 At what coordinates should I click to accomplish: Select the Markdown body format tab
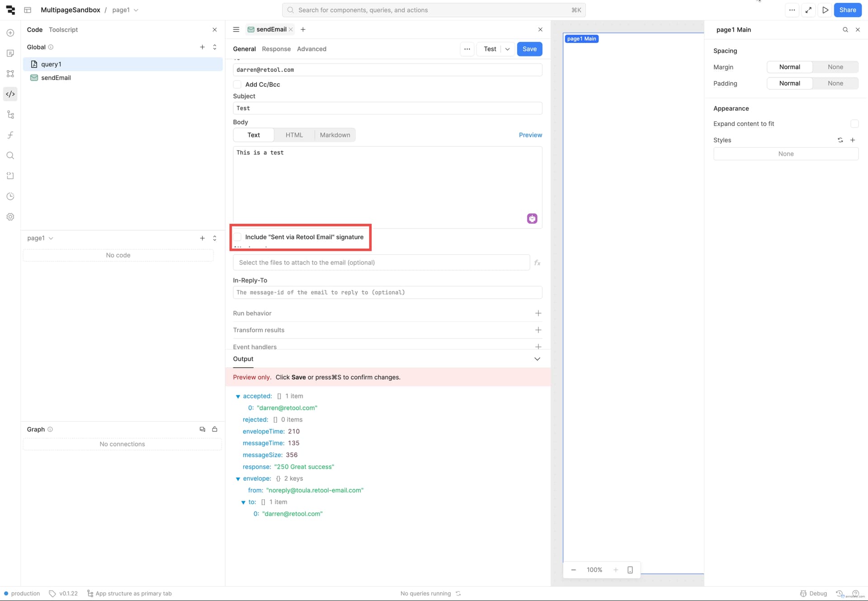click(x=335, y=135)
